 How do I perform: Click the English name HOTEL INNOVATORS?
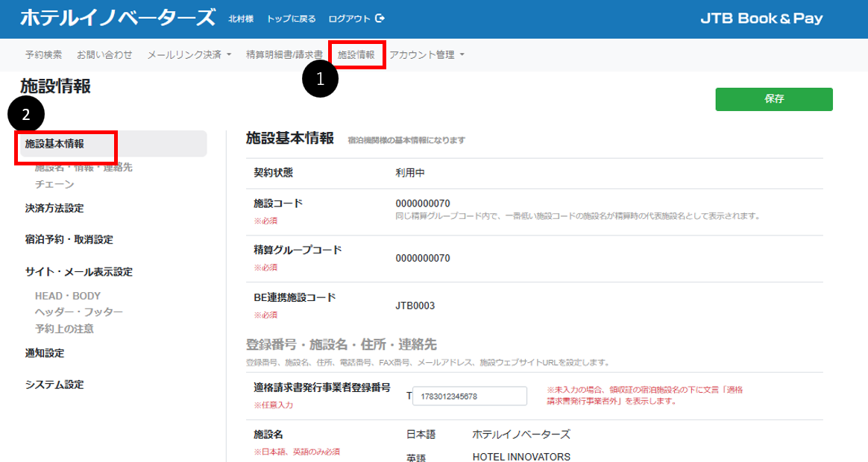521,457
